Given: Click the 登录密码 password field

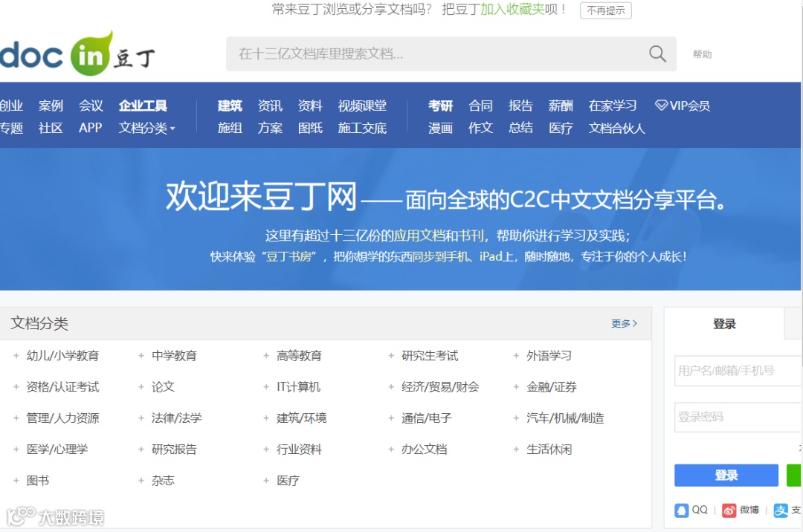Looking at the screenshot, I should click(x=738, y=417).
